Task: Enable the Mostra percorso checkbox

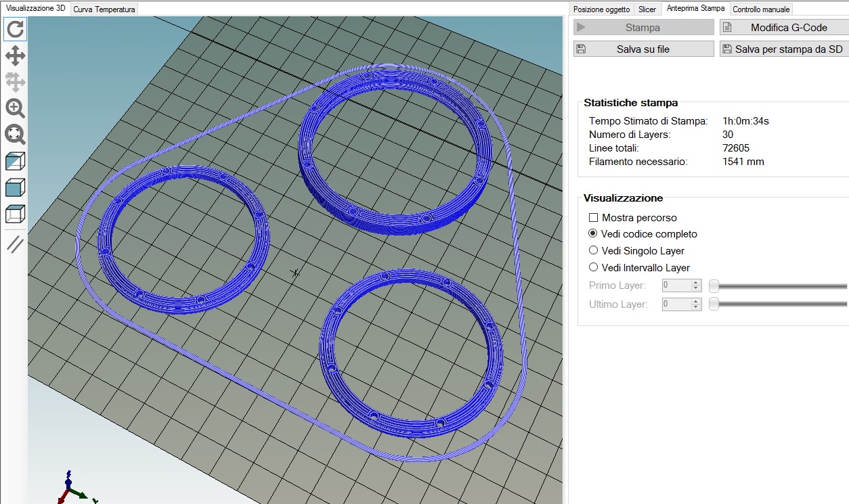Action: point(594,218)
